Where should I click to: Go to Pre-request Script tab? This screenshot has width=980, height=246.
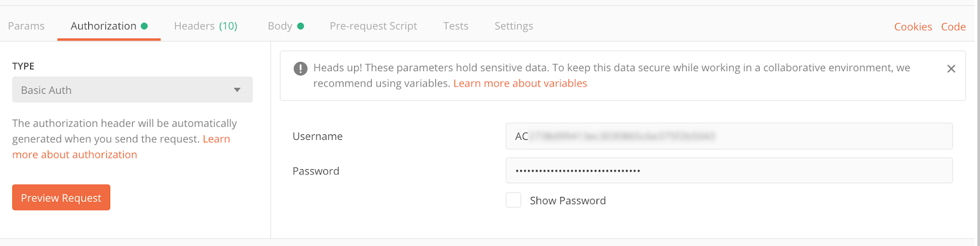[373, 26]
